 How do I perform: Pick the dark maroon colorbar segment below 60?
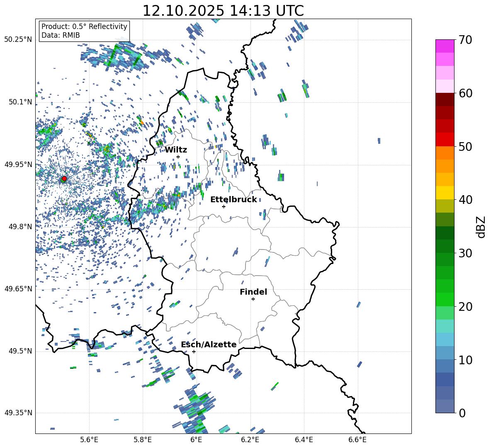(x=445, y=99)
